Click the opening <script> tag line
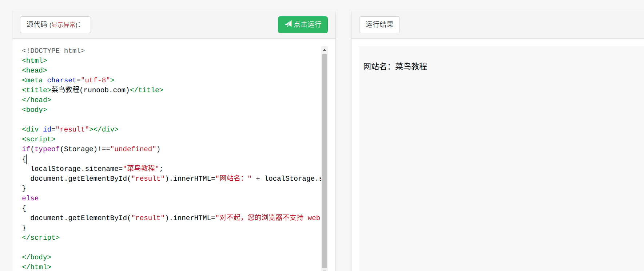Viewport: 644px width, 271px height. click(39, 139)
